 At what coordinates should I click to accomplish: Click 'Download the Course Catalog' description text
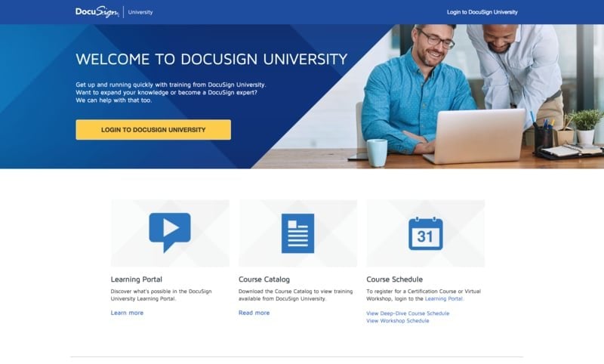click(295, 295)
